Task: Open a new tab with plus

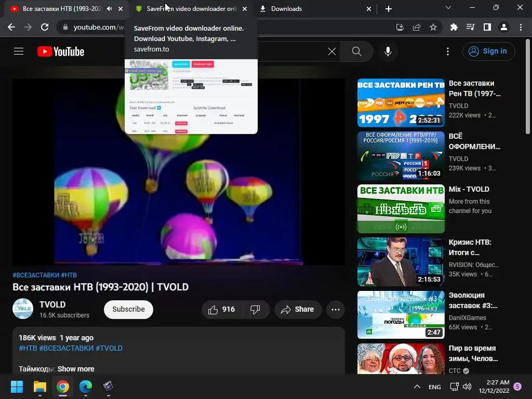Action: coord(389,9)
